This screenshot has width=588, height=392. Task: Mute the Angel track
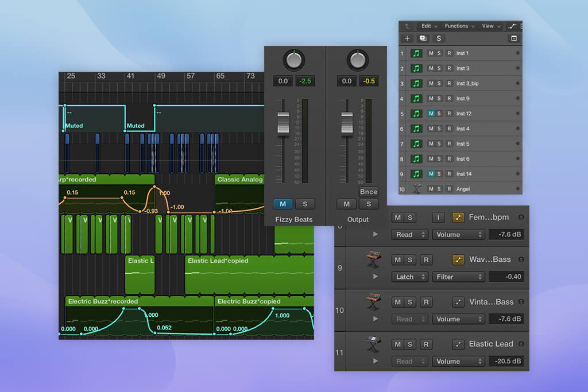click(x=431, y=189)
